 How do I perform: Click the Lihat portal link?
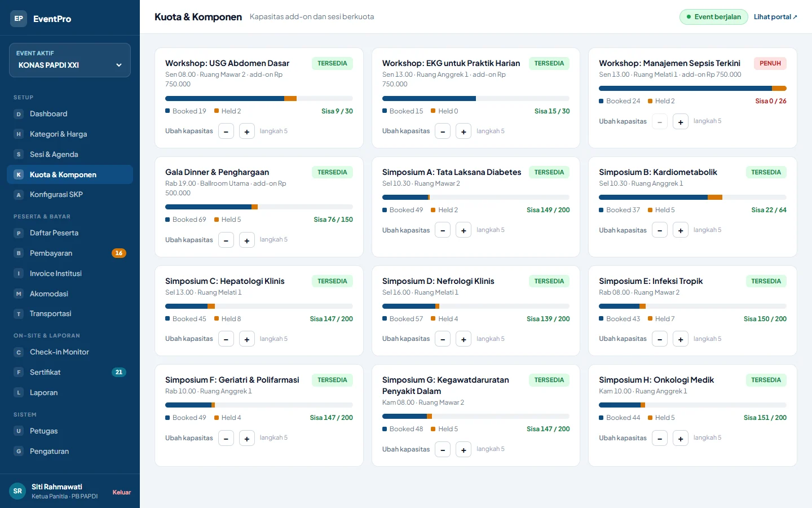coord(775,17)
